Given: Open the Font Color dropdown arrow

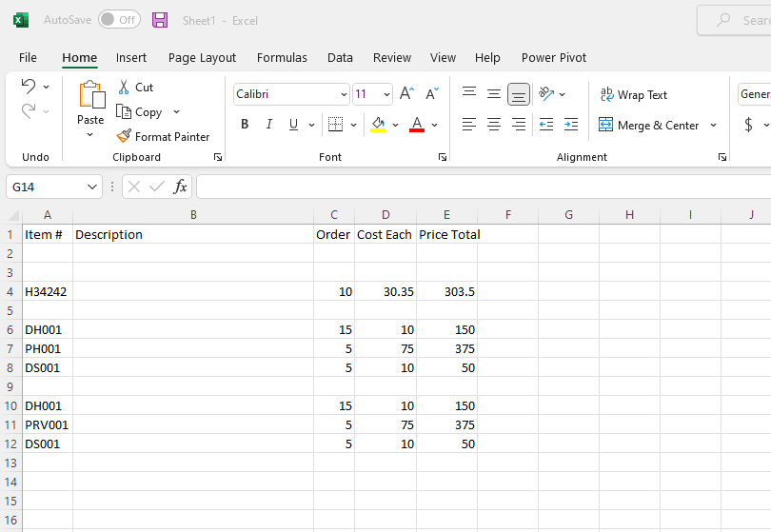Looking at the screenshot, I should 435,125.
